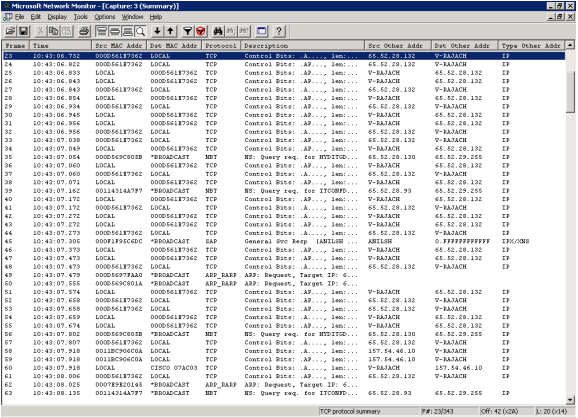Click the Src Other Addr column header

coord(398,45)
